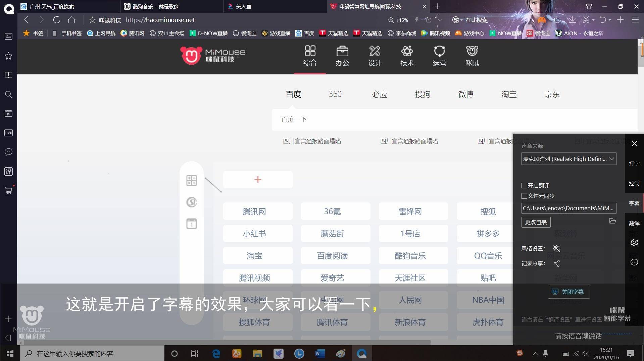This screenshot has height=361, width=644.
Task: Click 百度一下 search input field
Action: (454, 119)
